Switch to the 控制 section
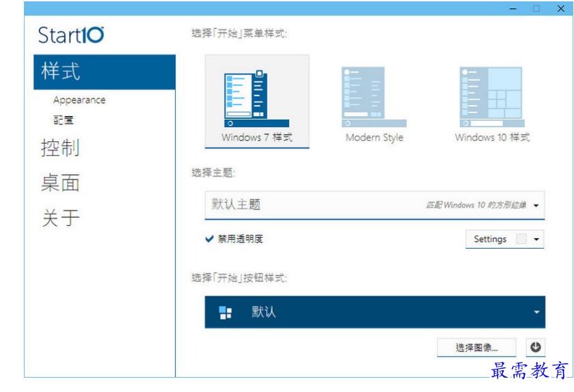This screenshot has height=392, width=574. [60, 148]
